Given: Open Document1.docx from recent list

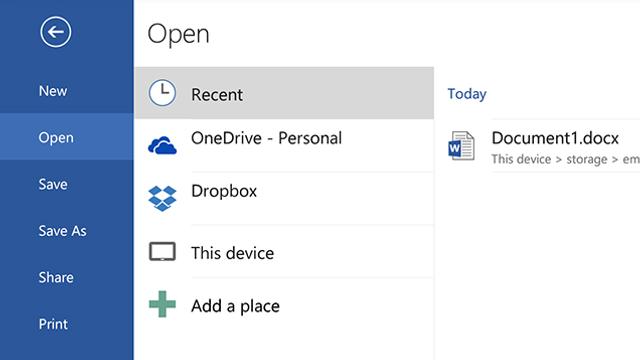Looking at the screenshot, I should tap(555, 138).
